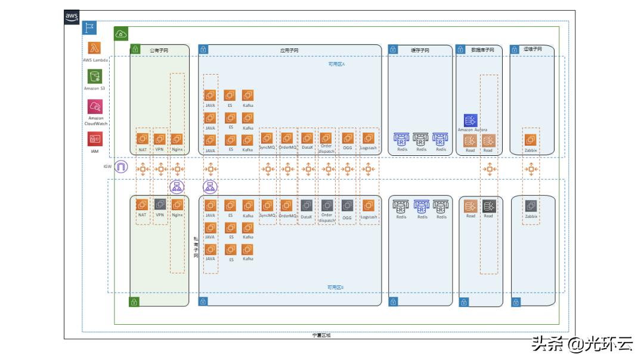Select the SyncMQ instance in 可用区B
The image size is (644, 363).
point(267,205)
